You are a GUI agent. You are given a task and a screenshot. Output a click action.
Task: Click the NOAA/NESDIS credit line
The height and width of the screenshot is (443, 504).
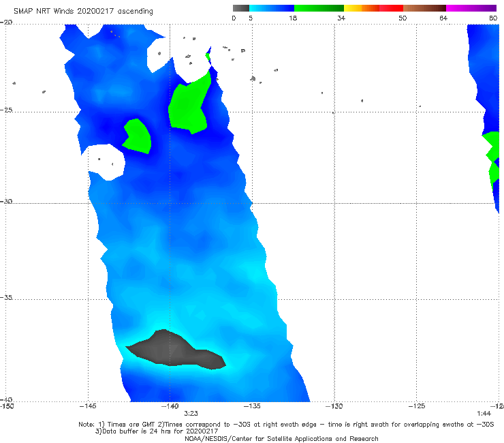tap(281, 438)
